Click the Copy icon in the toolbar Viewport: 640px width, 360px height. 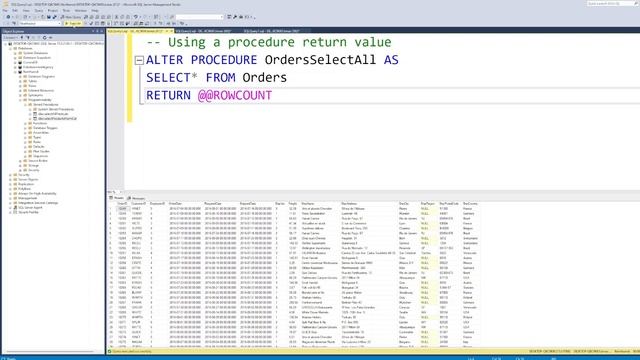[122, 17]
